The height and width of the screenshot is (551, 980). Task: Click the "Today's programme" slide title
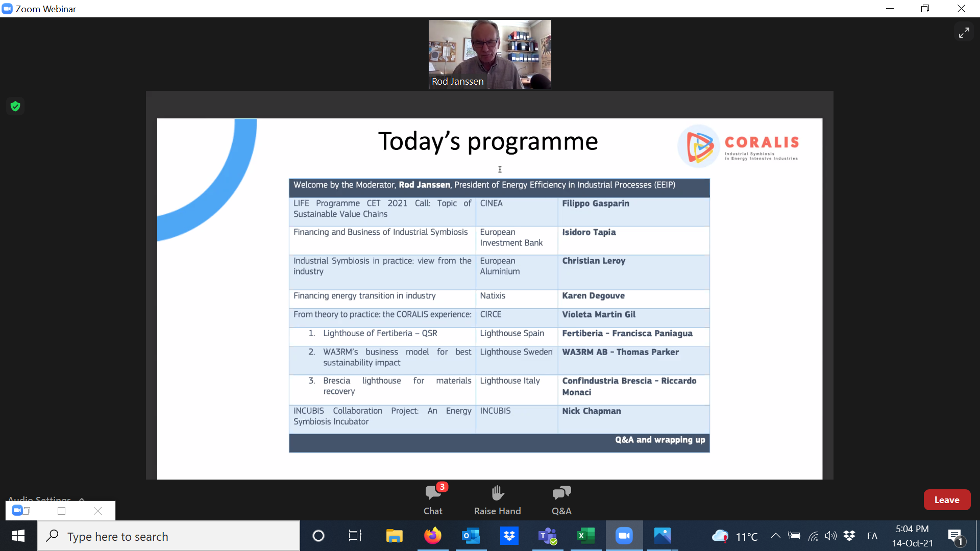point(488,141)
